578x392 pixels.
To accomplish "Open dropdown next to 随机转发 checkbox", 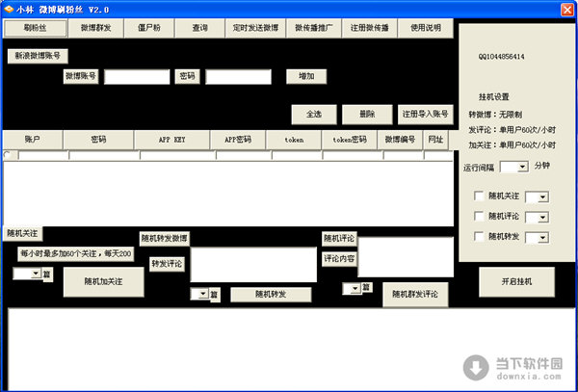I will (x=542, y=238).
